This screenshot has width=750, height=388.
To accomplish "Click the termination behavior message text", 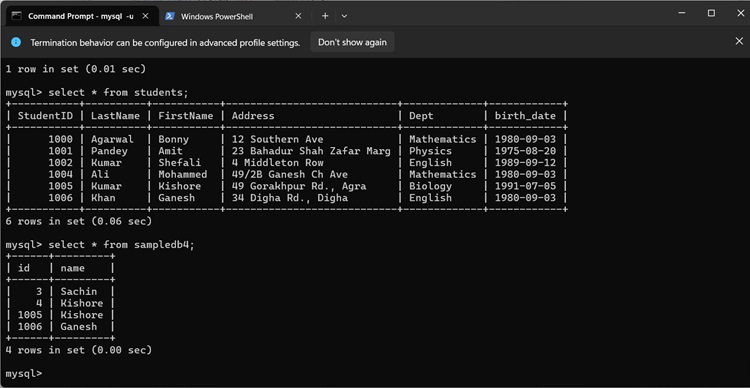I will click(x=165, y=43).
